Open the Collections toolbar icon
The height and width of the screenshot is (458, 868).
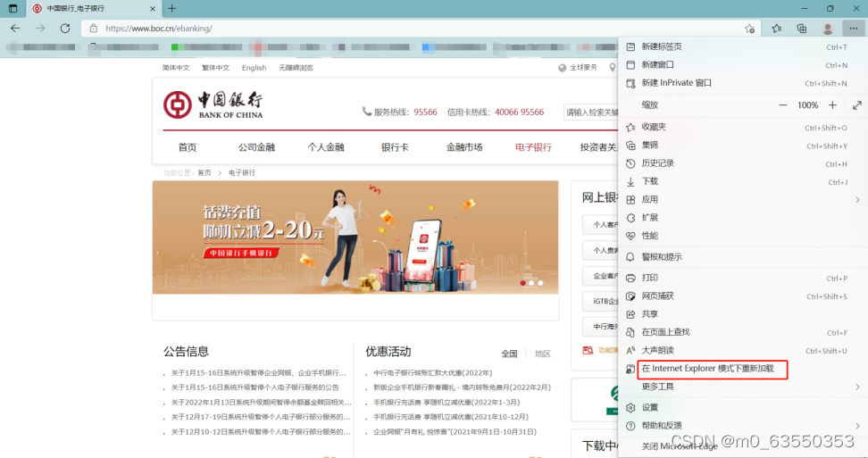(x=802, y=29)
